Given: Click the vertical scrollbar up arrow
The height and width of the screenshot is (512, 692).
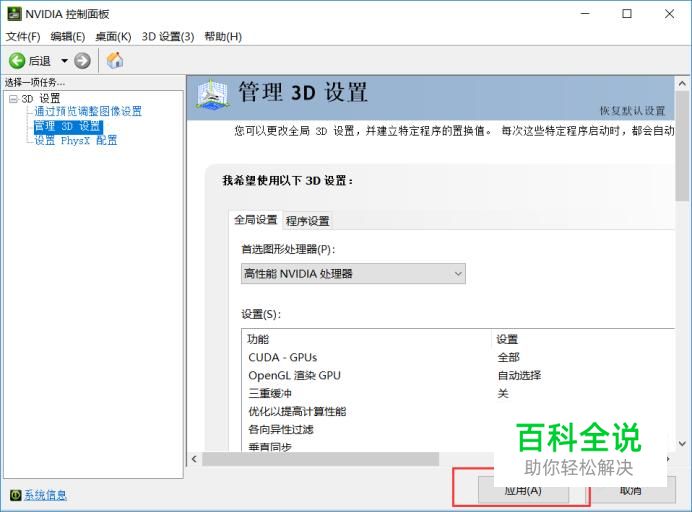Looking at the screenshot, I should (x=682, y=83).
